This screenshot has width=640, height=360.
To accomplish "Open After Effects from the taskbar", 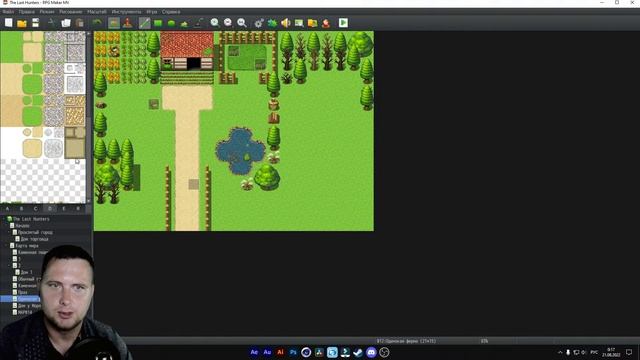I will point(254,352).
